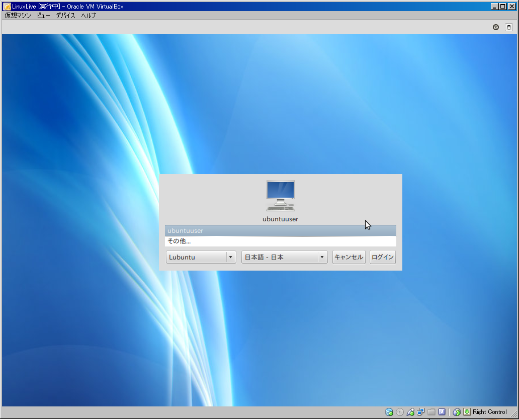This screenshot has height=420, width=519.
Task: Click the network adapters status icon
Action: point(421,412)
